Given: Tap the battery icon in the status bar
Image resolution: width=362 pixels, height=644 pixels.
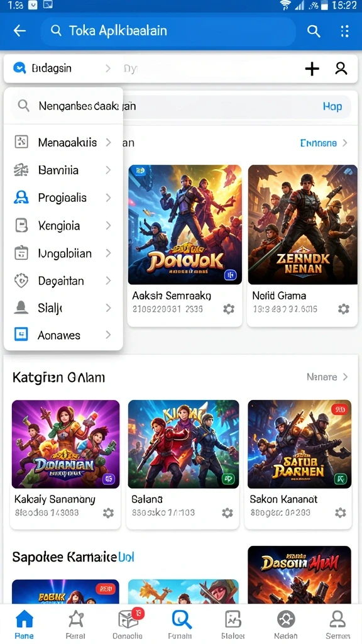Looking at the screenshot, I should [x=325, y=5].
